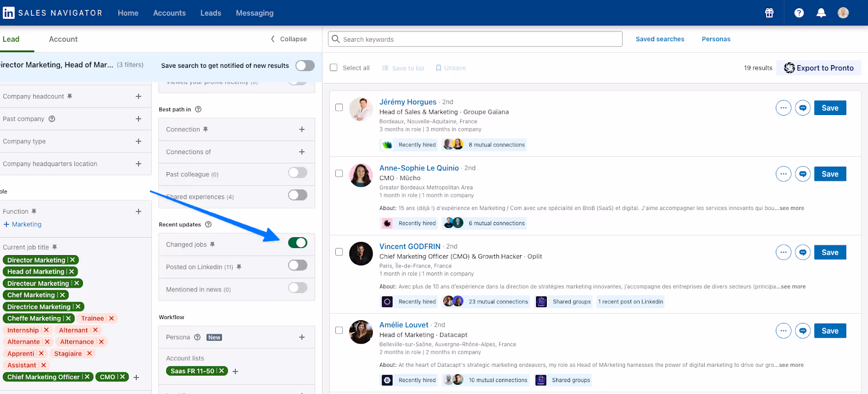Image resolution: width=868 pixels, height=394 pixels.
Task: Expand the Connection filter
Action: 302,129
